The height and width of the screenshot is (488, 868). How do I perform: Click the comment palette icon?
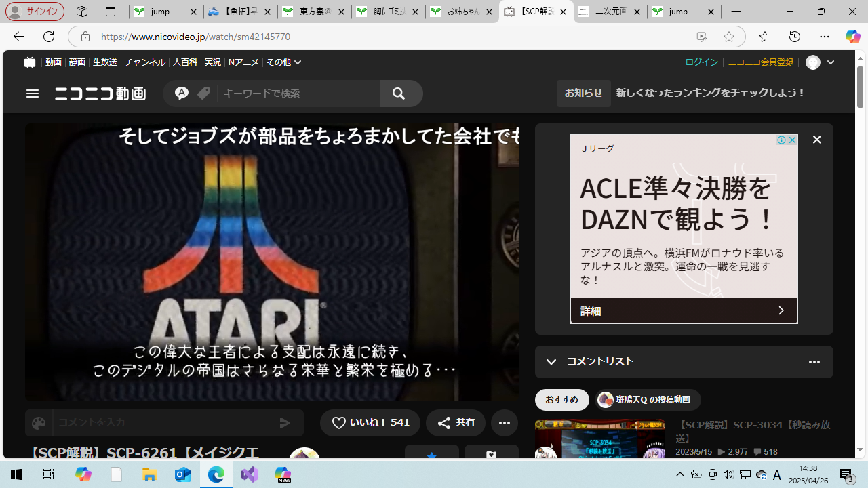(x=39, y=423)
